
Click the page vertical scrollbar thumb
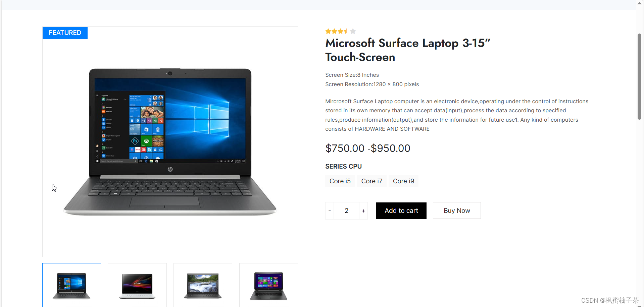pyautogui.click(x=640, y=76)
